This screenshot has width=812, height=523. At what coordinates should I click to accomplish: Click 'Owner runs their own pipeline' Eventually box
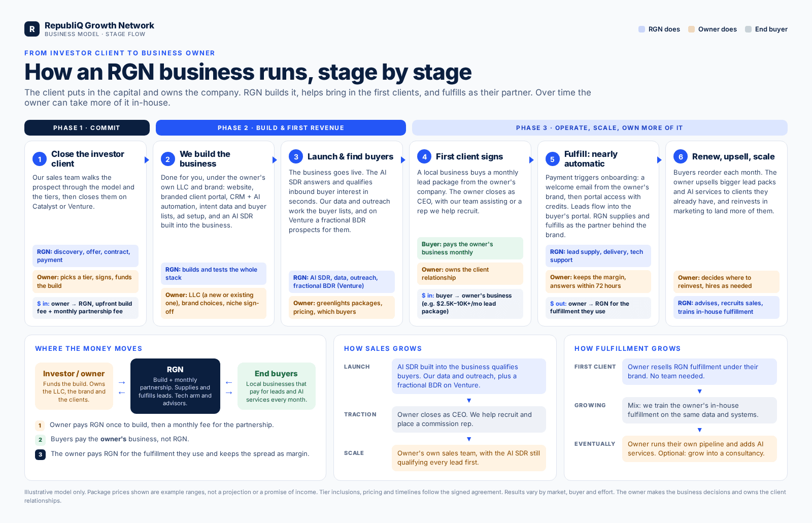click(699, 449)
